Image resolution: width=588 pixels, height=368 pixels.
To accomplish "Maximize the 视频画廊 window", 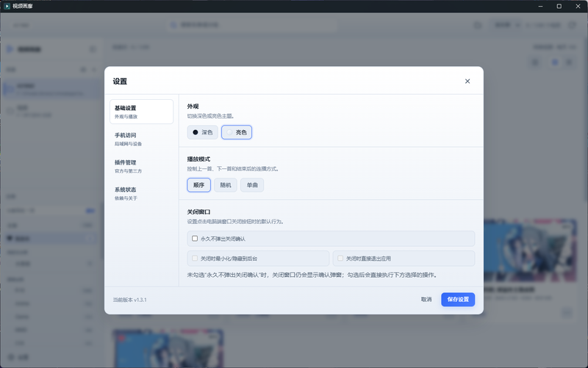I will click(559, 7).
